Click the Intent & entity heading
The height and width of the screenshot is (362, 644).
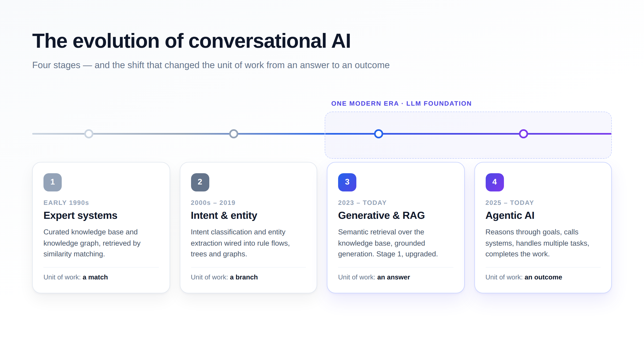224,216
